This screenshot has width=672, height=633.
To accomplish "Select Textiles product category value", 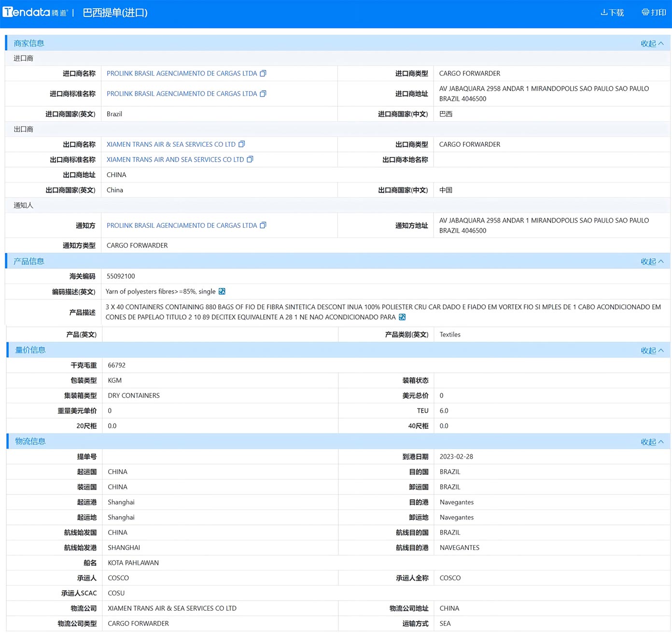I will [450, 335].
